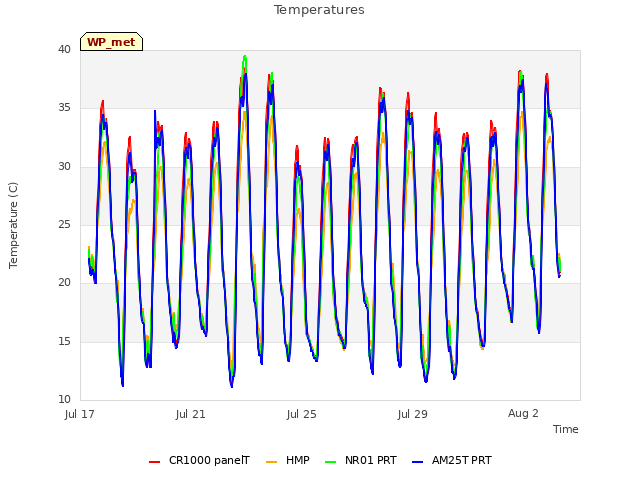
Task: Toggle the HMP legend entry
Action: [288, 460]
